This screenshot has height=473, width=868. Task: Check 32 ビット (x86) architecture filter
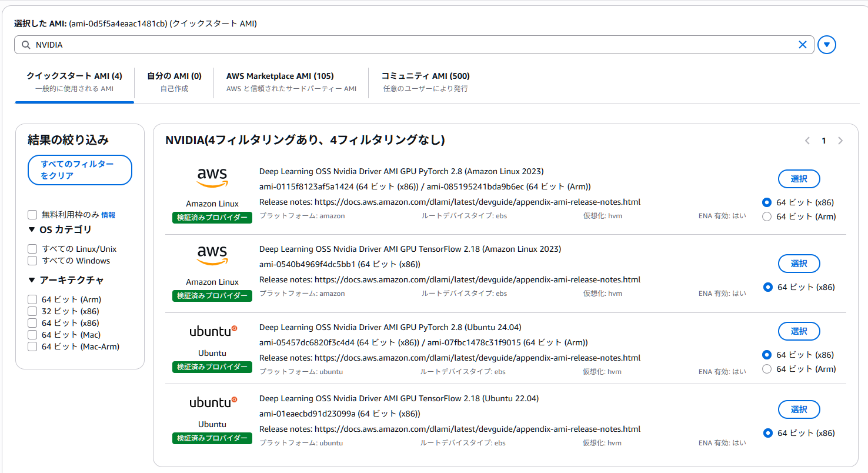tap(32, 311)
